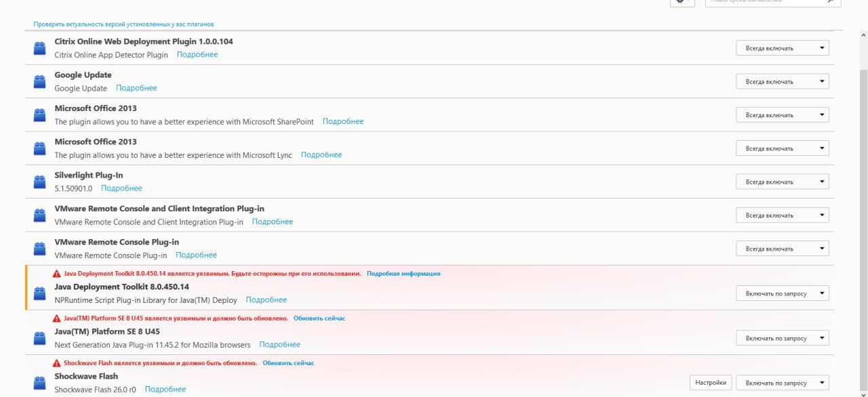Click the Java Deployment Toolkit plugin icon
Screen dimensions: 868x397
[39, 293]
